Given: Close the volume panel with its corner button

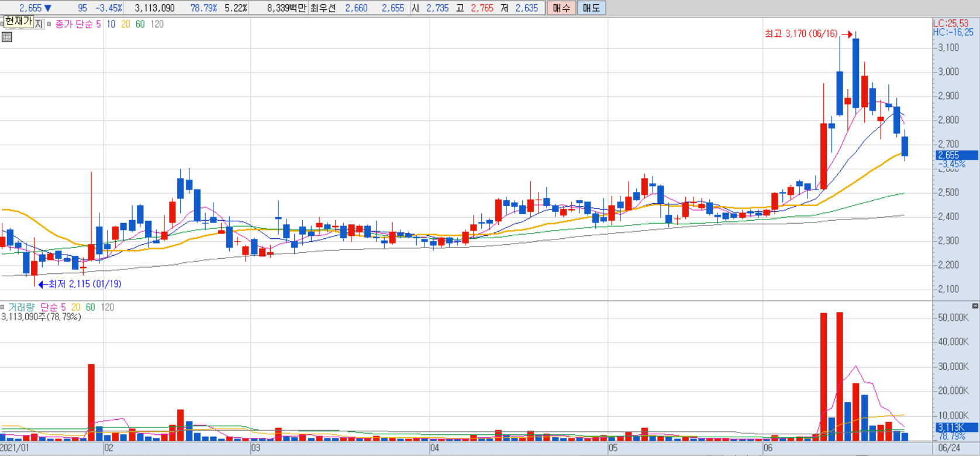Looking at the screenshot, I should 975,306.
